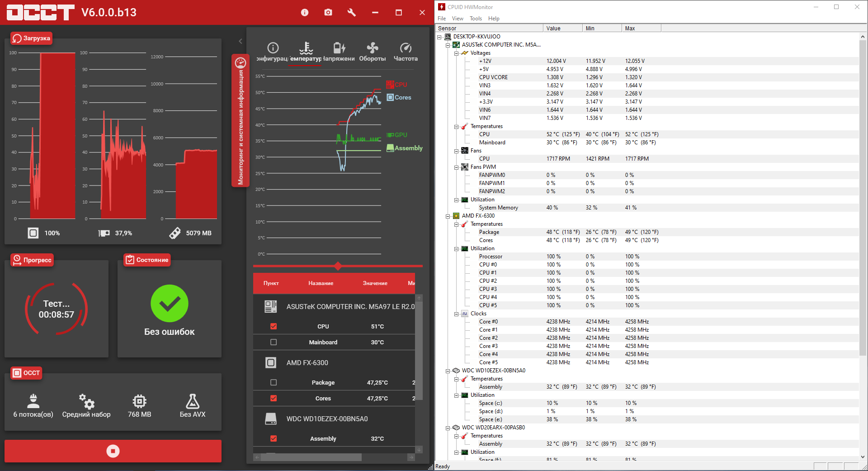This screenshot has width=868, height=471.
Task: Click the Состояние status panel icon
Action: pos(130,260)
